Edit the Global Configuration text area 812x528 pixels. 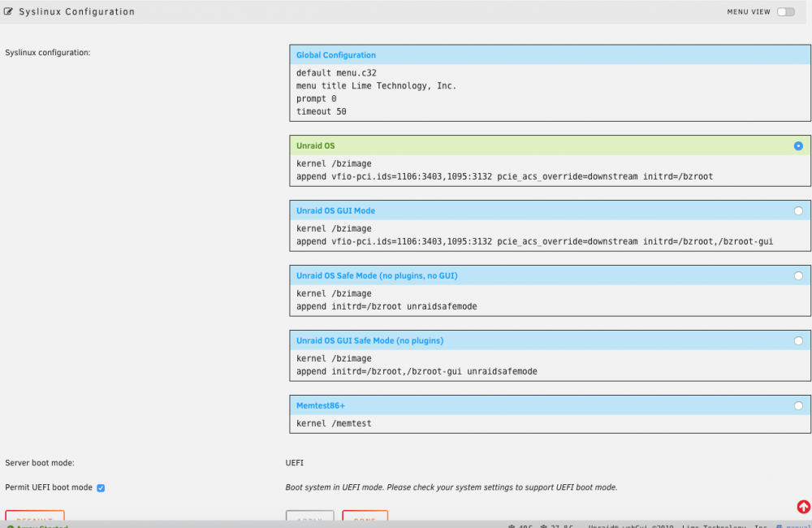coord(550,93)
